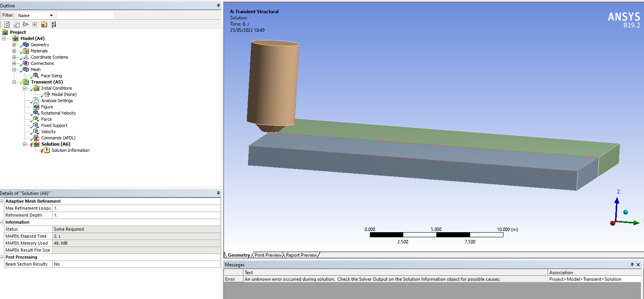Collapse the Transient (A5) branch

click(x=14, y=82)
